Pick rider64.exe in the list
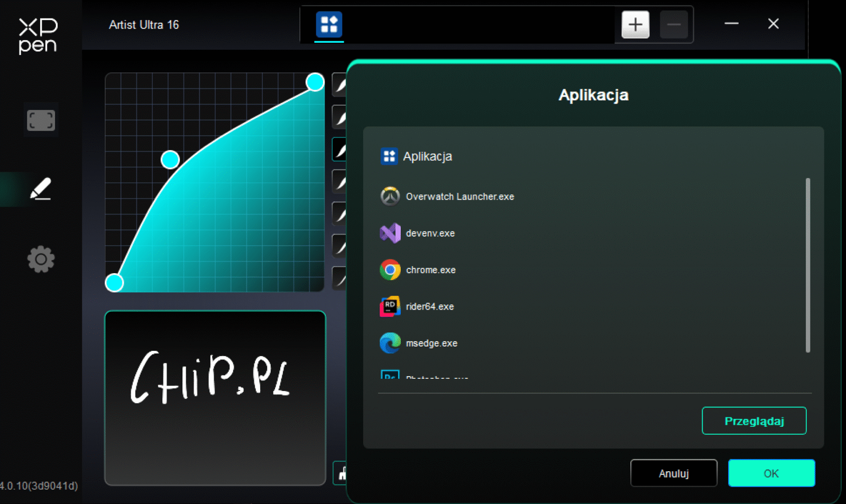846x504 pixels. point(429,306)
